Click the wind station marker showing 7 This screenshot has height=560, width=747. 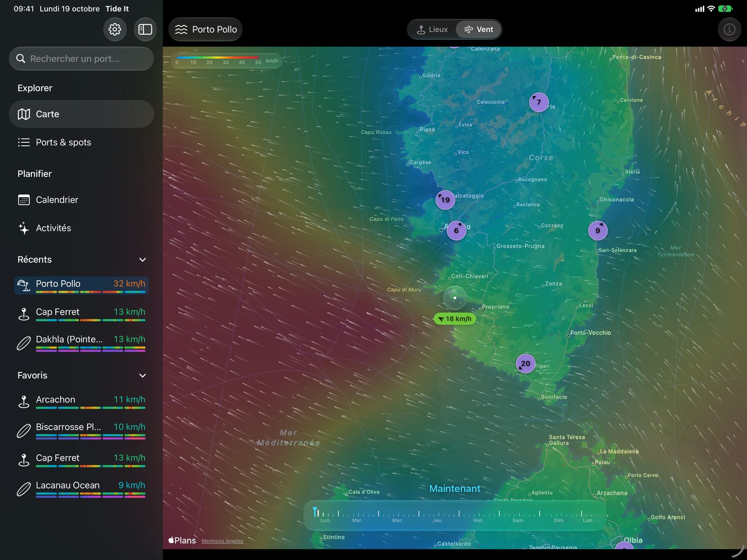539,102
